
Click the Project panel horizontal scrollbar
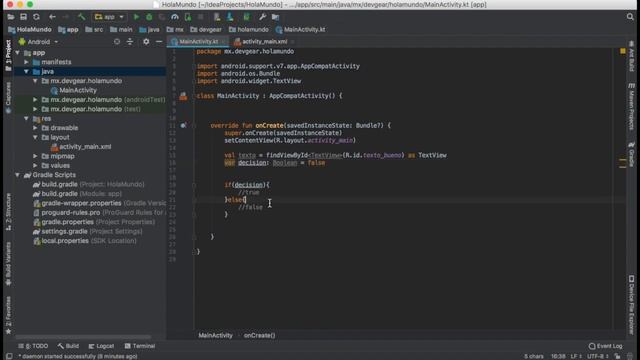pyautogui.click(x=83, y=337)
